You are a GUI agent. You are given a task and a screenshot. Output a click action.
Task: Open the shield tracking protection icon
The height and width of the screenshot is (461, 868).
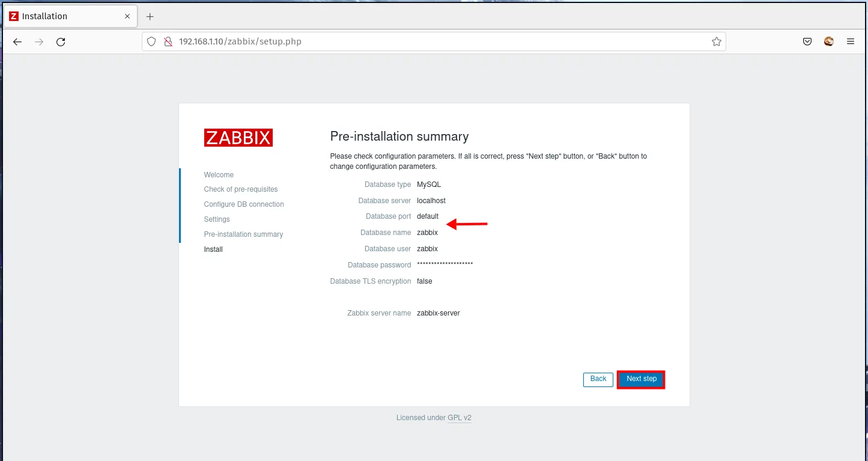pos(151,42)
